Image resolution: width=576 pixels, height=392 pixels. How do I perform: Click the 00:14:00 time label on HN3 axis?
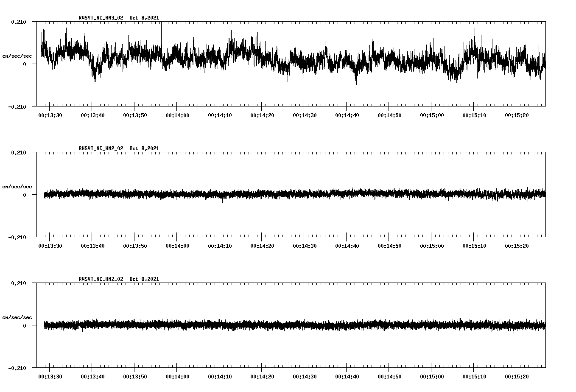pyautogui.click(x=178, y=115)
